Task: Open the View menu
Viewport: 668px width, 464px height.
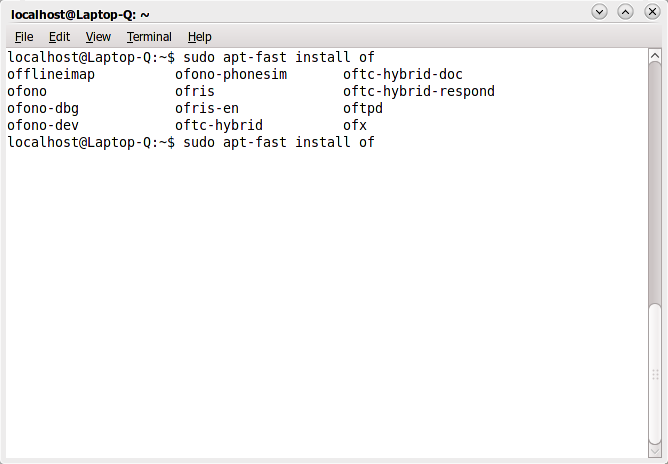Action: pos(98,37)
